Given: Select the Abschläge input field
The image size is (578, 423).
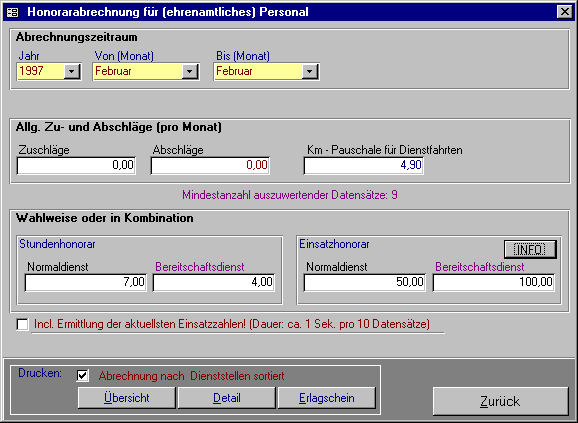Looking at the screenshot, I should 210,165.
